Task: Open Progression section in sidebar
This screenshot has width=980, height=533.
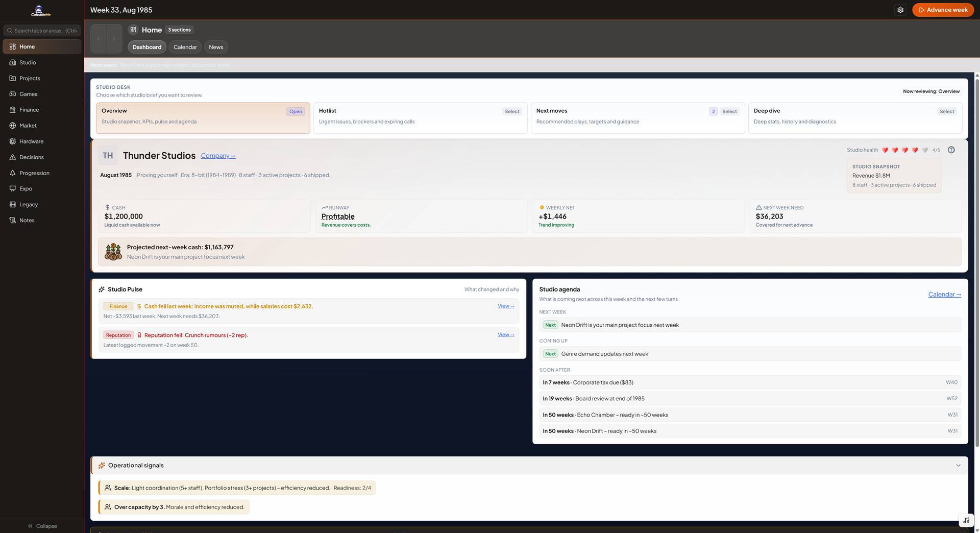Action: [34, 173]
